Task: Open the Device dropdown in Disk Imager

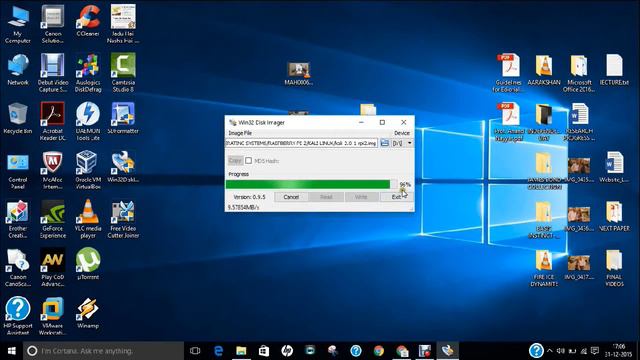Action: pos(402,143)
